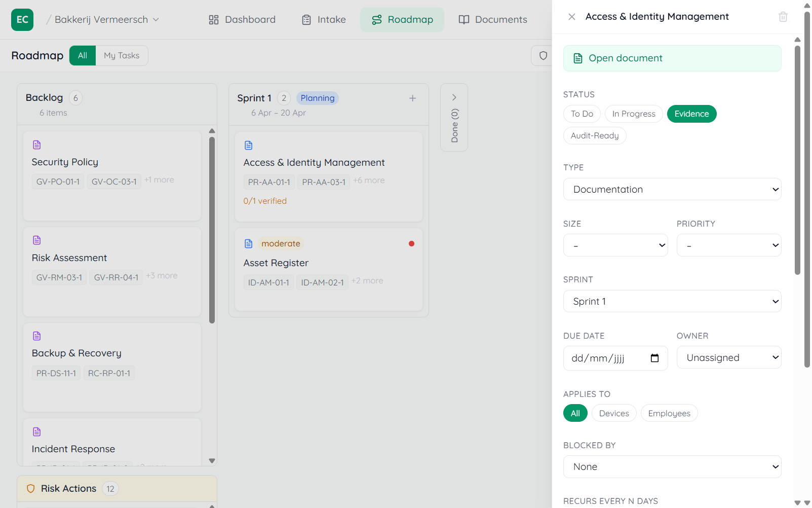812x508 pixels.
Task: Click the shield icon button
Action: tap(543, 56)
